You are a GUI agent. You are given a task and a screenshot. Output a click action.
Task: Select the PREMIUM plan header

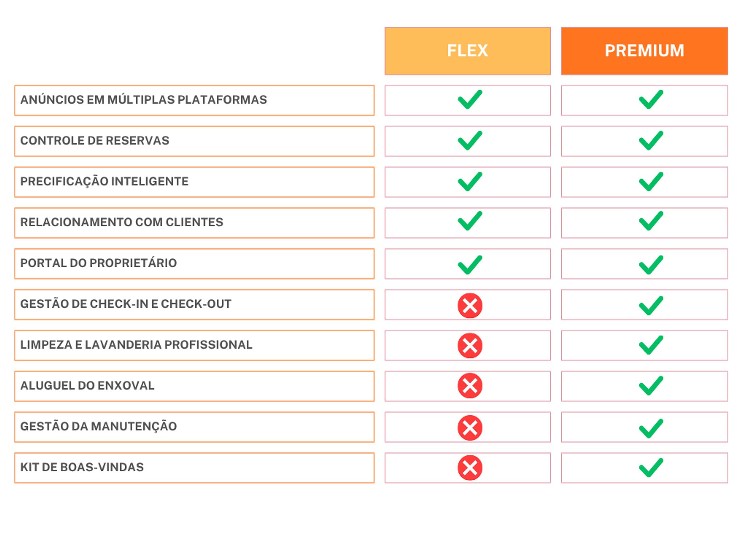click(x=644, y=51)
